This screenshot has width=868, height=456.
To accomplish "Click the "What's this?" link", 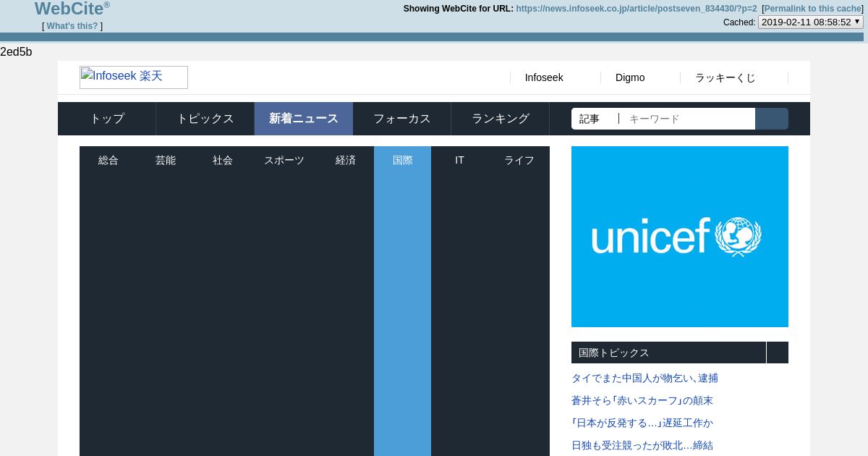I will coord(72,26).
